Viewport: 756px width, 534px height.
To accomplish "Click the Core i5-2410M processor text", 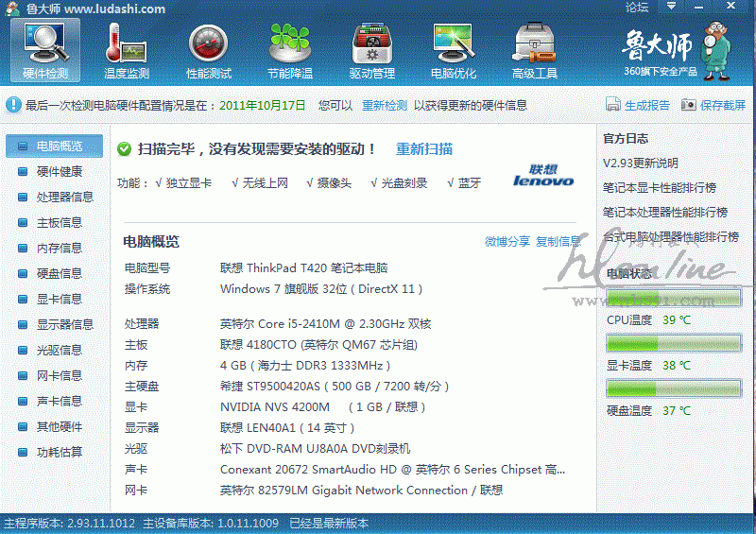I will pos(325,323).
